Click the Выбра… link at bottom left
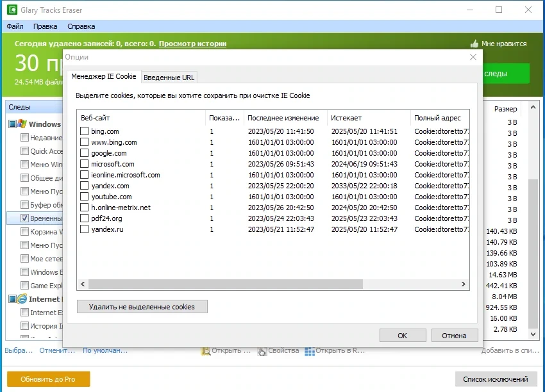Viewport: 545px width, 392px height. coord(19,350)
